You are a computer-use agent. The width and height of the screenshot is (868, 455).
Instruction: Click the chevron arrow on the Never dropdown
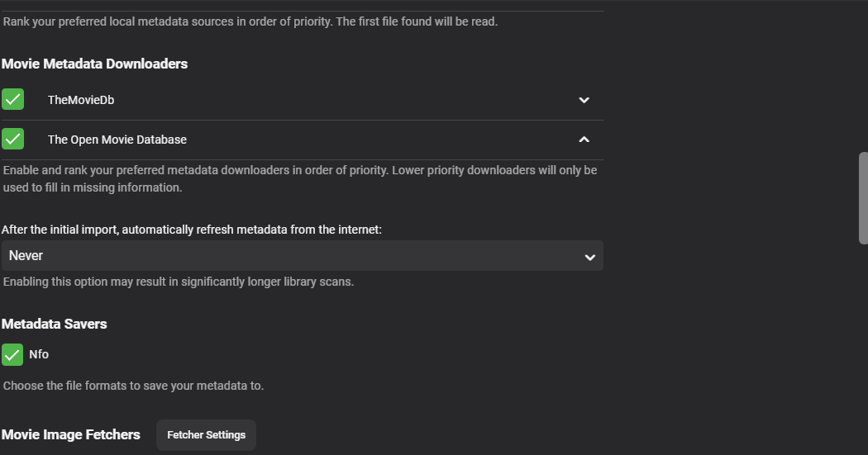(x=589, y=257)
